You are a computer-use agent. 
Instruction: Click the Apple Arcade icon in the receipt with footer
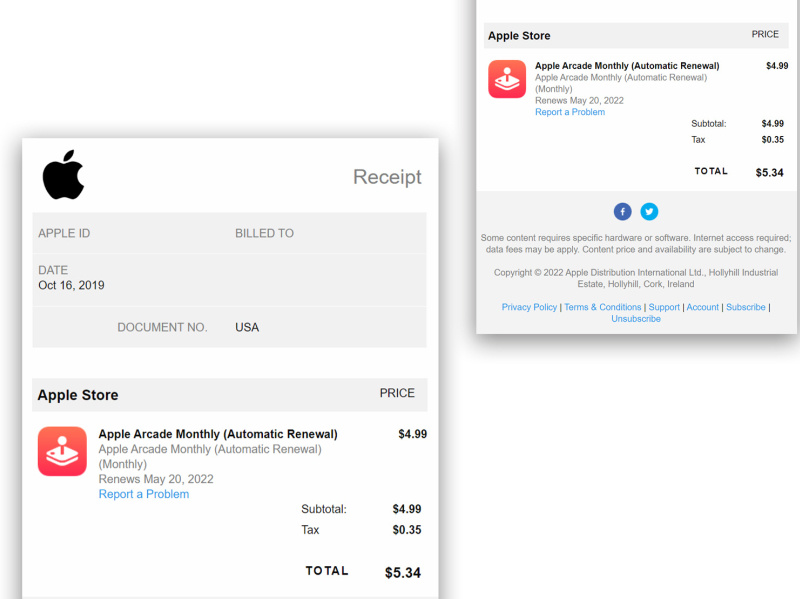coord(507,79)
